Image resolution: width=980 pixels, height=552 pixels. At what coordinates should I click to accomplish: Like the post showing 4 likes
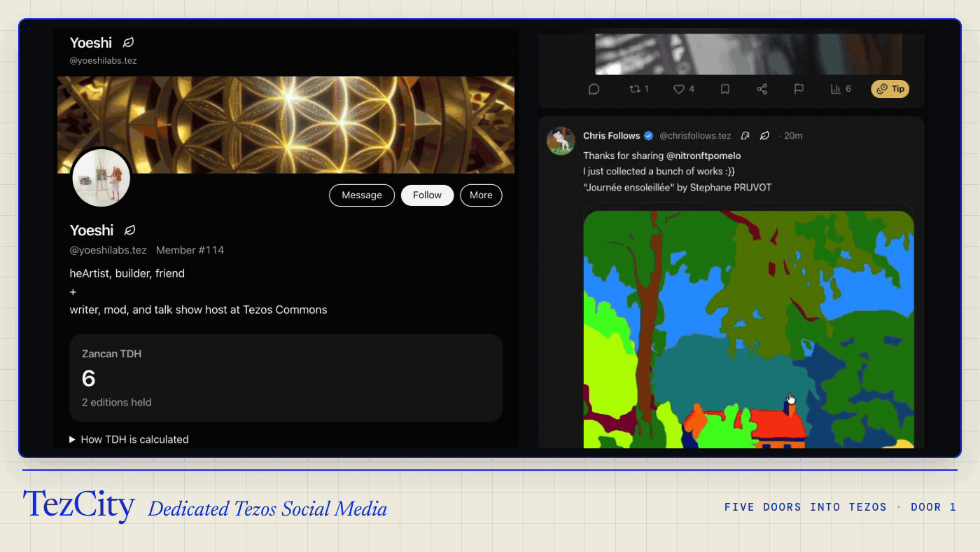pos(684,89)
